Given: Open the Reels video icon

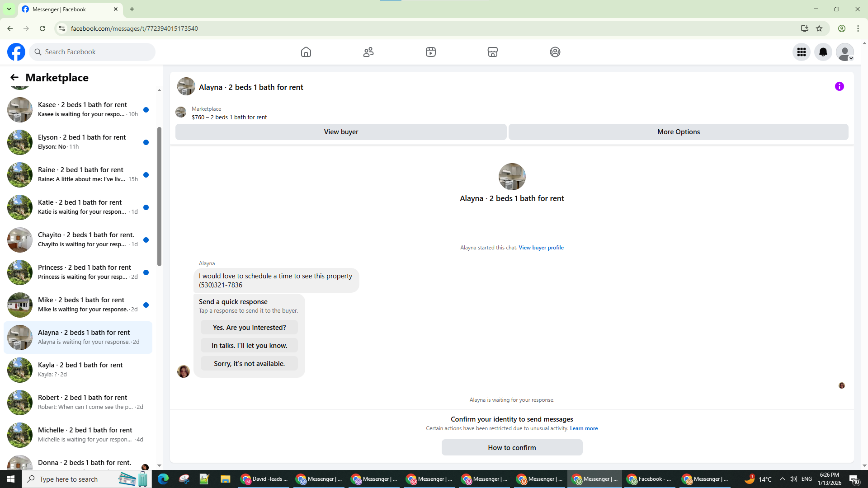Looking at the screenshot, I should (x=431, y=52).
